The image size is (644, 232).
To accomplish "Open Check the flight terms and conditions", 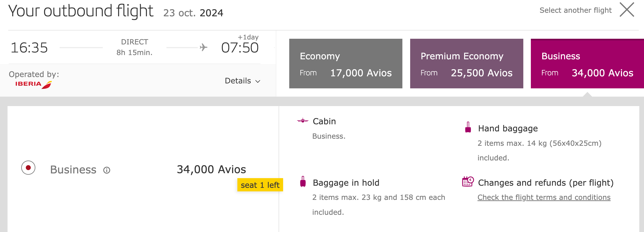I will pos(544,197).
